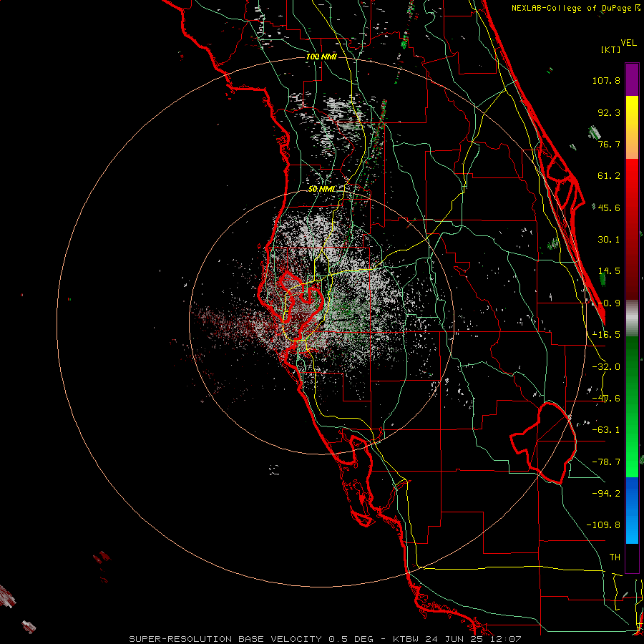This screenshot has height=644, width=644.
Task: Pick the green segment of the color bar
Action: tap(632, 406)
